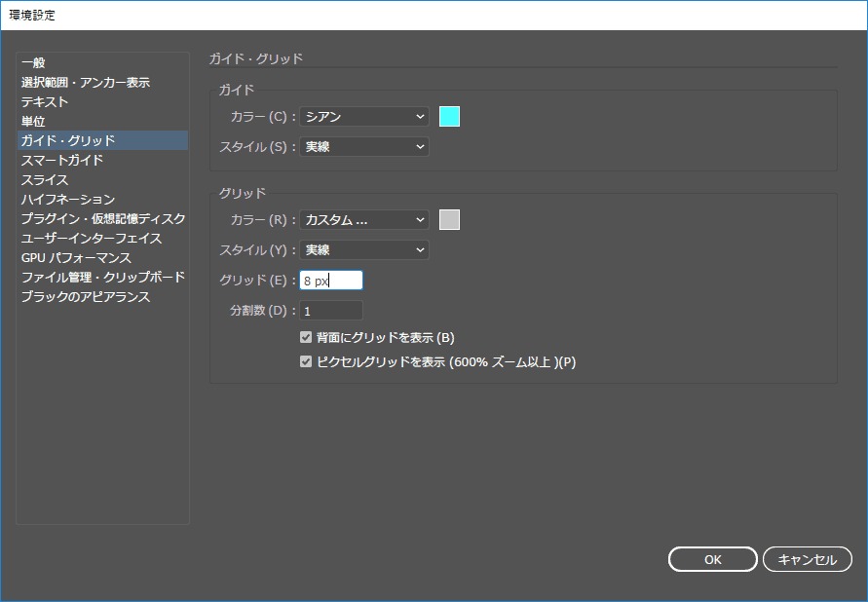The height and width of the screenshot is (602, 868).
Task: Open the ガイド スタイル dropdown
Action: [363, 147]
